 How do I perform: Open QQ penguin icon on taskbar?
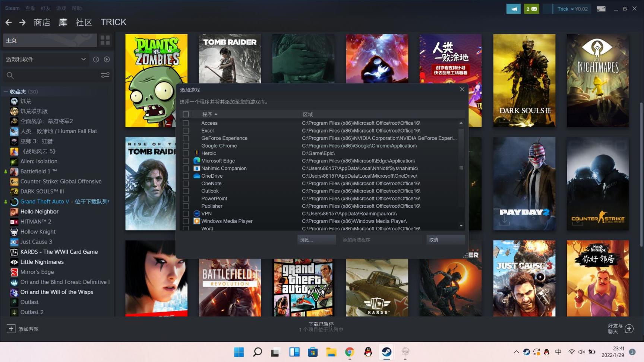pos(368,352)
